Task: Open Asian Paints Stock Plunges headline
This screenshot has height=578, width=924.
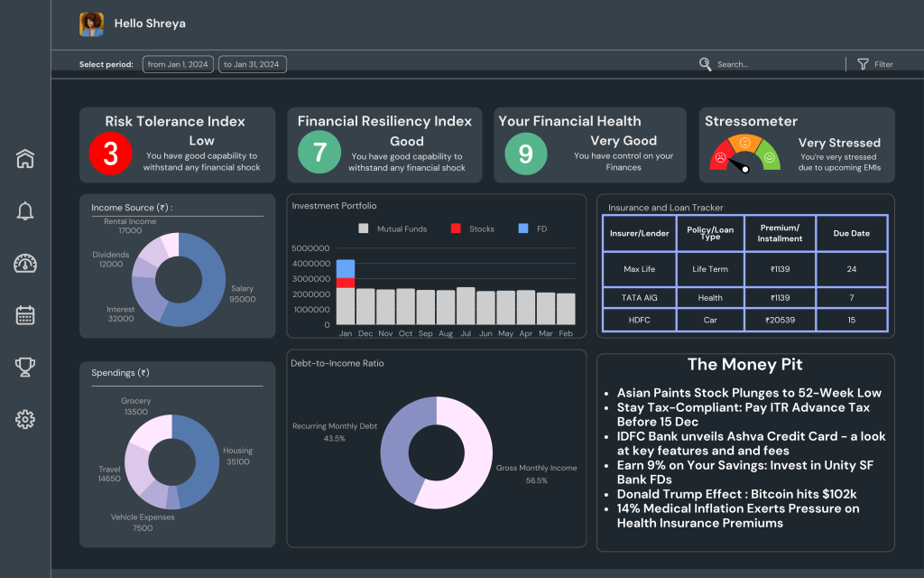Action: coord(749,393)
